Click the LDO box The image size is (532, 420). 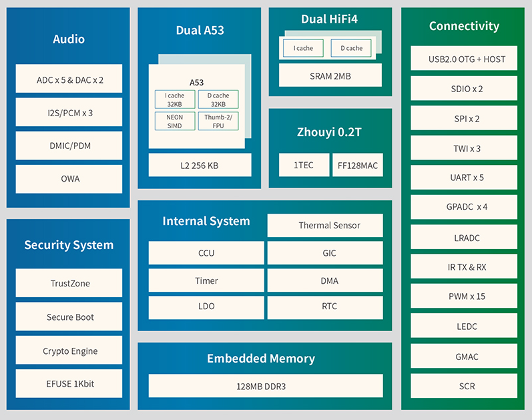pyautogui.click(x=206, y=308)
